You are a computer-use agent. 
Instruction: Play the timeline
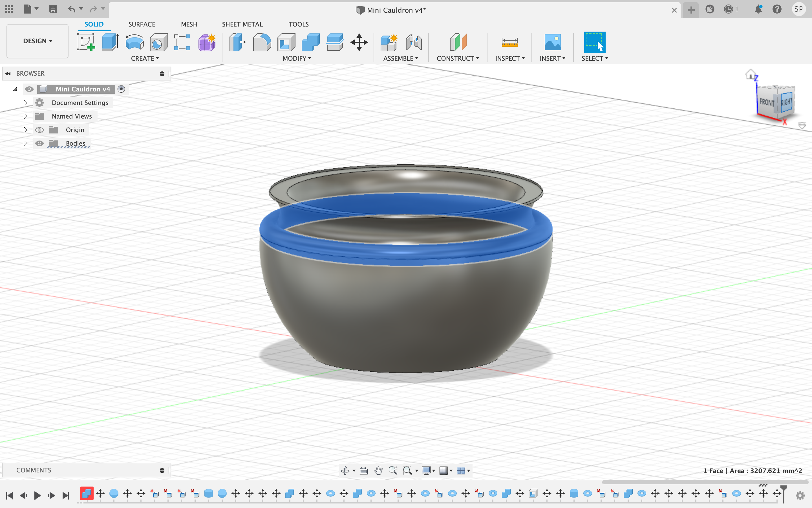(x=37, y=495)
